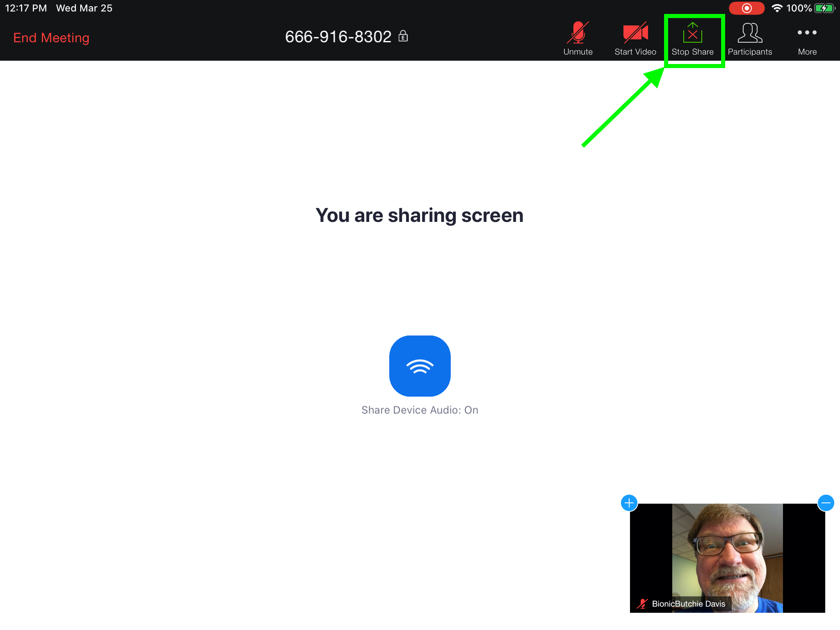Click the encryption lock icon
Viewport: 840px width, 630px height.
coord(403,36)
